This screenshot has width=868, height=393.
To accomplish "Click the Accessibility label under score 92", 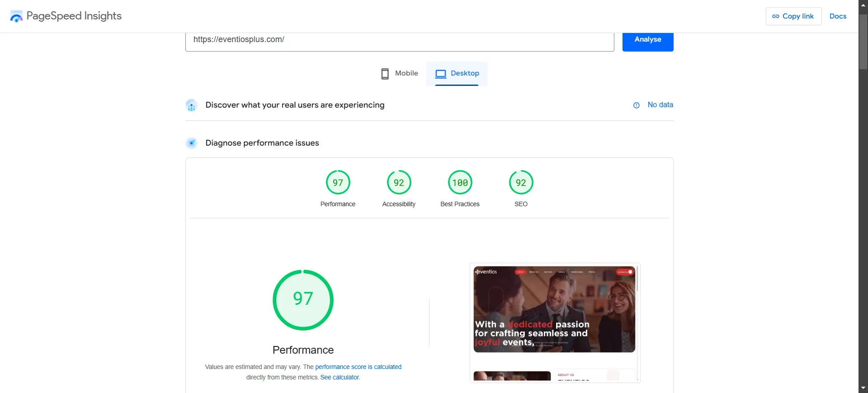I will pyautogui.click(x=399, y=204).
